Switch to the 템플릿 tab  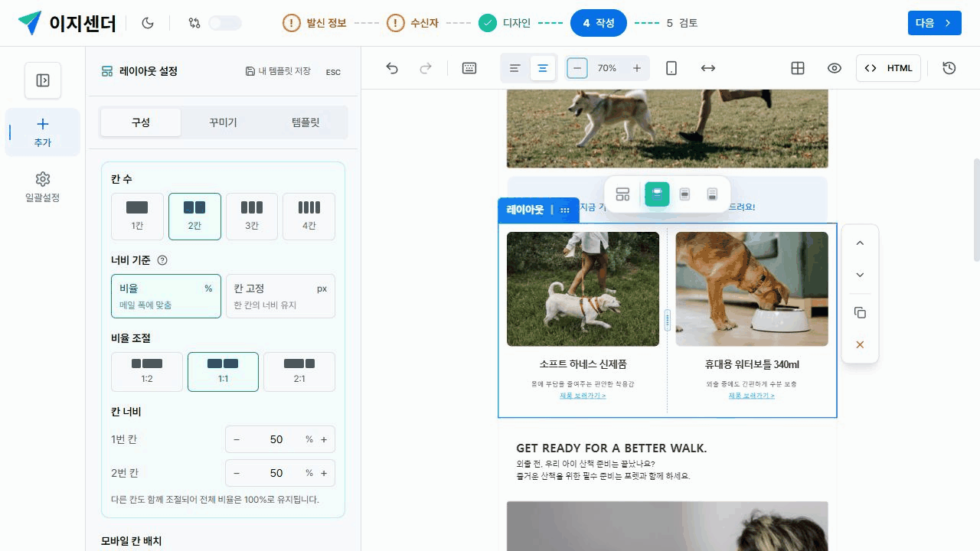click(305, 122)
